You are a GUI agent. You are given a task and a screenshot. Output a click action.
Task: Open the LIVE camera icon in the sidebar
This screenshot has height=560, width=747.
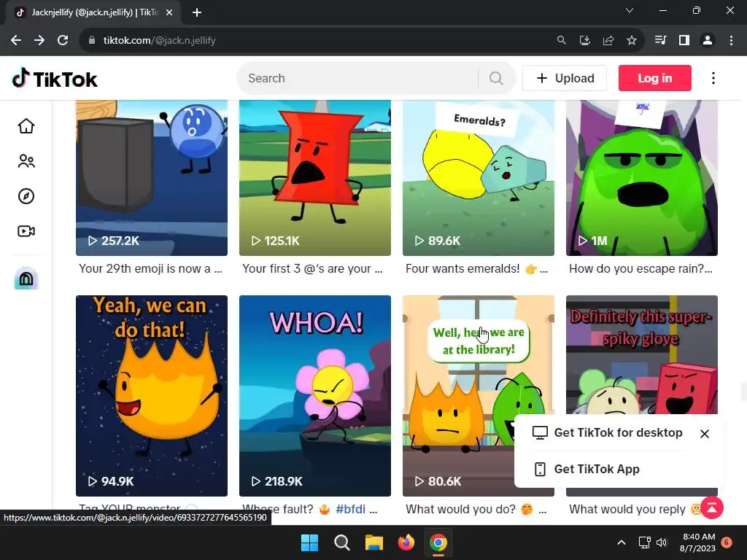pyautogui.click(x=26, y=231)
